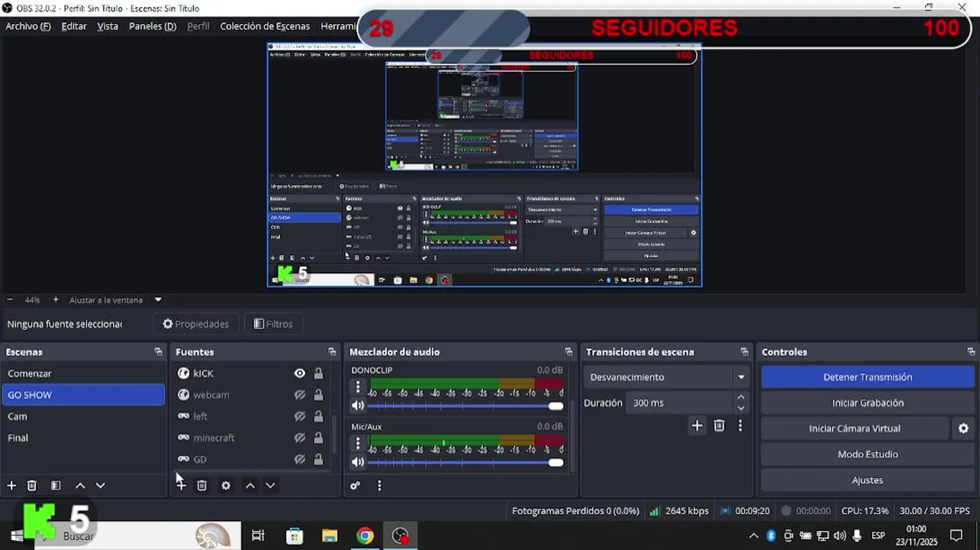Viewport: 980px width, 550px height.
Task: Click Detener Transmisión button
Action: [867, 377]
